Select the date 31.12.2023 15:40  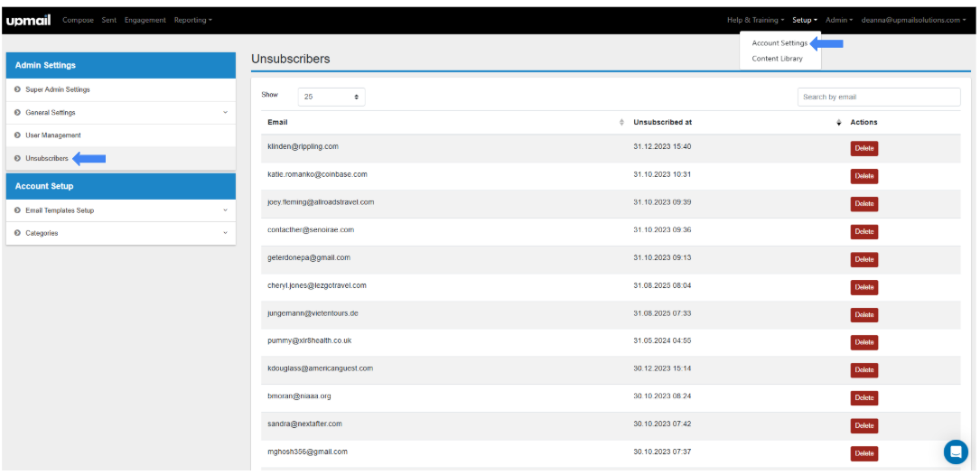662,146
